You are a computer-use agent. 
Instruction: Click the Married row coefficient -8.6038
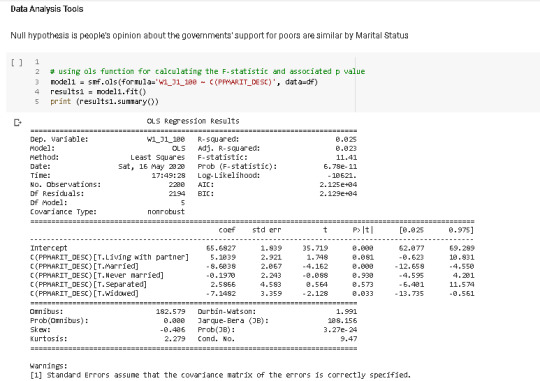click(x=221, y=266)
